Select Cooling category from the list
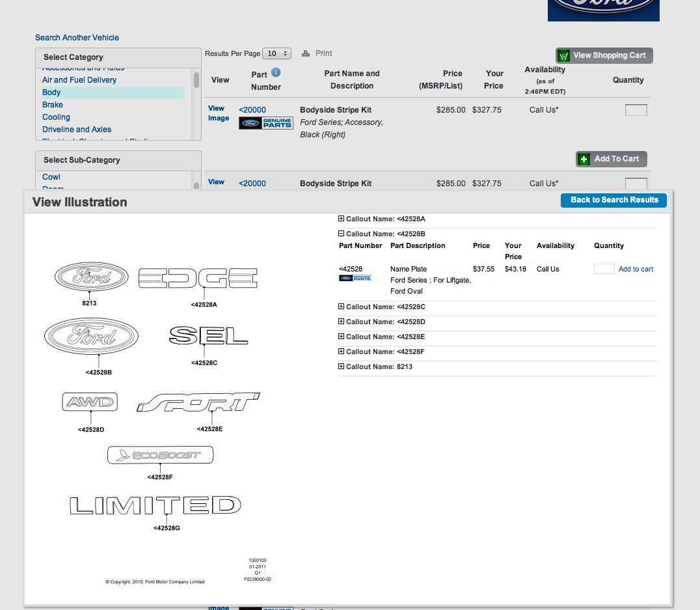The image size is (700, 610). 56,117
